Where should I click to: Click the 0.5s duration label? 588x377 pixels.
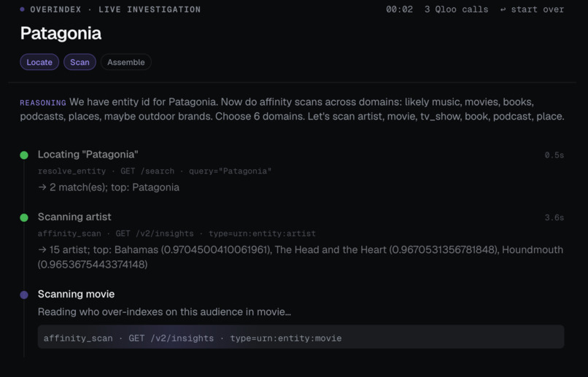tap(554, 155)
